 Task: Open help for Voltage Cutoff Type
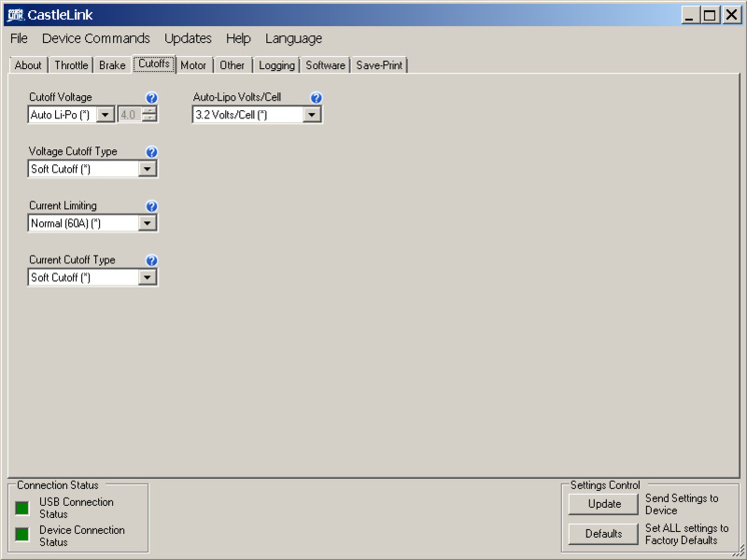[151, 152]
